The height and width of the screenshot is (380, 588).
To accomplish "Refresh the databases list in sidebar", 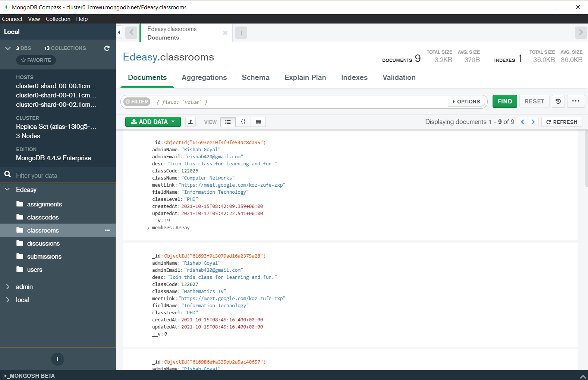I will pyautogui.click(x=107, y=48).
